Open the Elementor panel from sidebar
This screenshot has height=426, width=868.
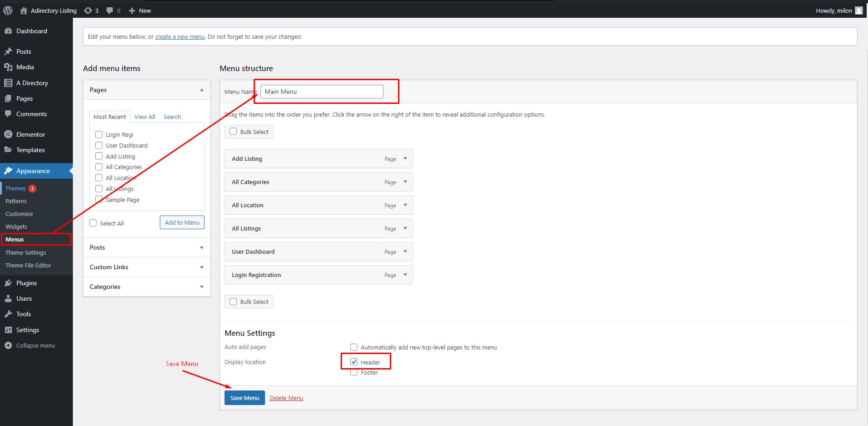click(x=9, y=134)
